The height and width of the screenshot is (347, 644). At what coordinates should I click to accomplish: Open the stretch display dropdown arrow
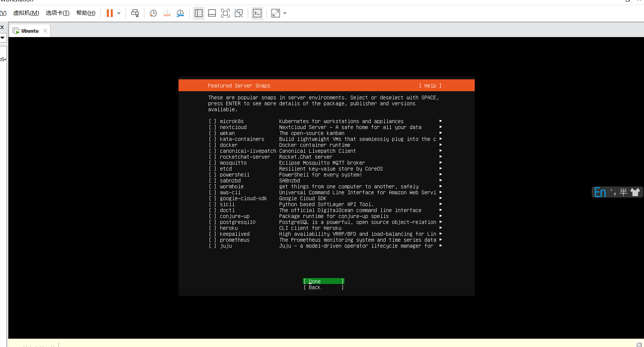(x=285, y=13)
